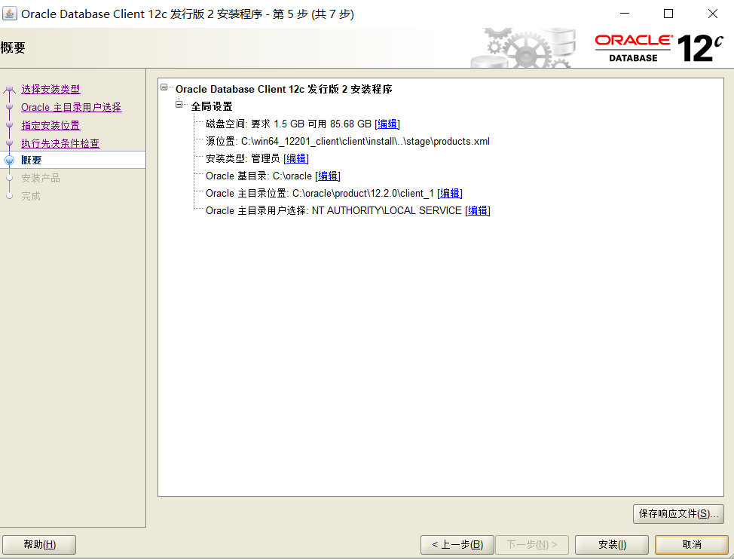Screen dimensions: 734x560
Task: Edit the Oracle 主目录用户选择 LOCAL SERVICE setting
Action: tap(478, 211)
